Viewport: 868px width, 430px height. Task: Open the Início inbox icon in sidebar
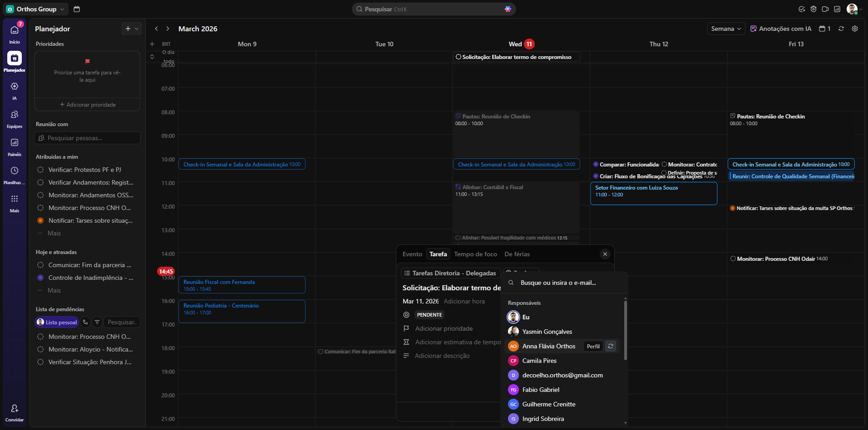point(15,30)
